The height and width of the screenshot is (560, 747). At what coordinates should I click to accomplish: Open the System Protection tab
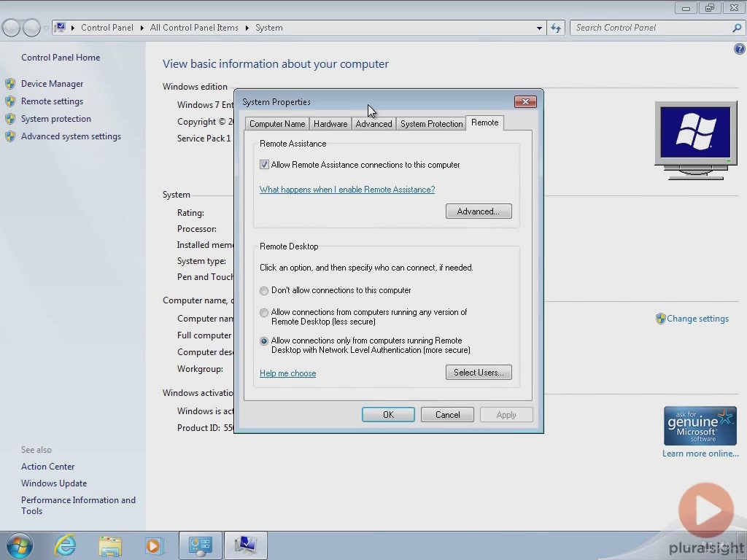[432, 124]
